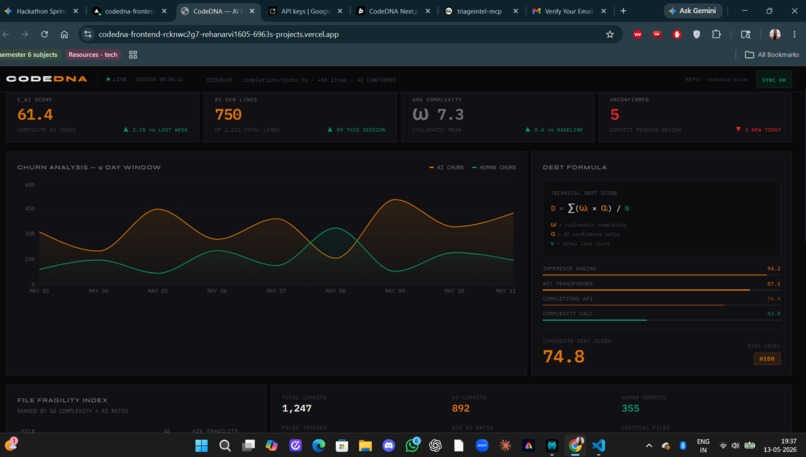
Task: Switch to the CodeDNA Next.js tab
Action: click(393, 11)
